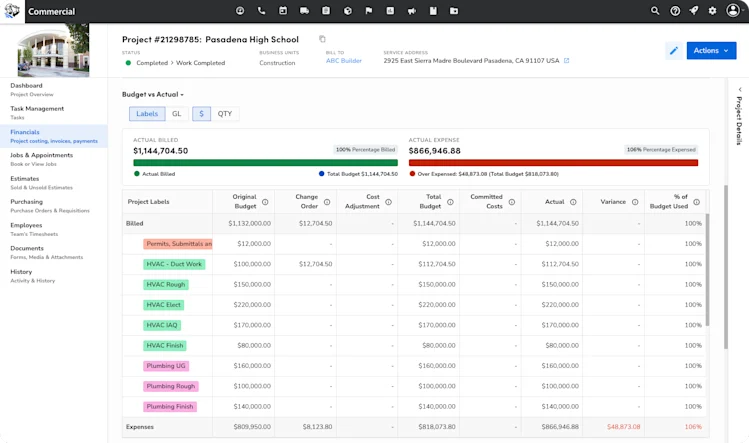The height and width of the screenshot is (443, 749).
Task: Switch to QTY view
Action: [x=225, y=114]
